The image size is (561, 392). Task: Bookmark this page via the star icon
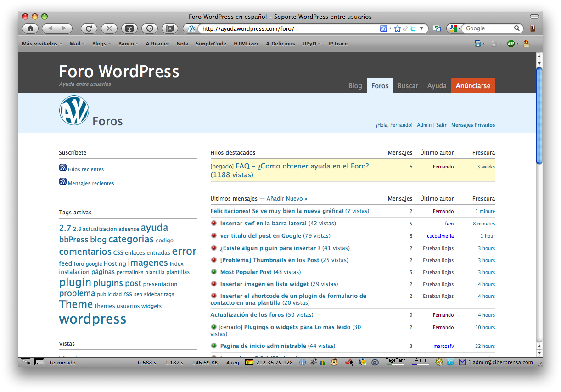coord(398,28)
